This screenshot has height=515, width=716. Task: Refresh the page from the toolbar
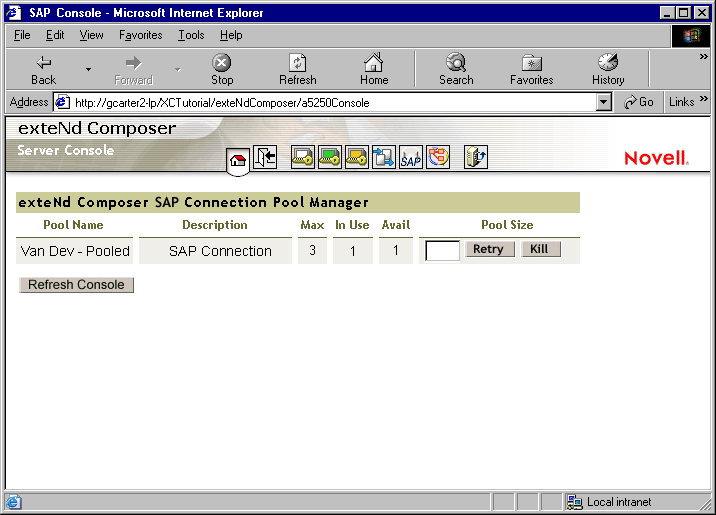point(298,70)
